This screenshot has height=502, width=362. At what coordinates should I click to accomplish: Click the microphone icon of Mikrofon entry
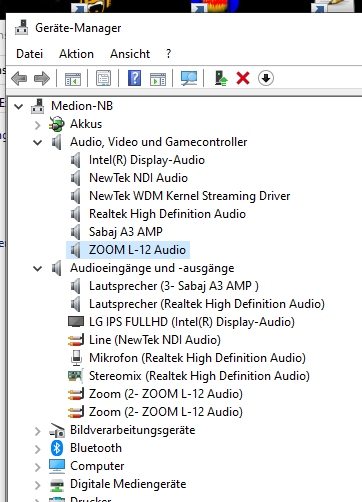click(x=76, y=358)
